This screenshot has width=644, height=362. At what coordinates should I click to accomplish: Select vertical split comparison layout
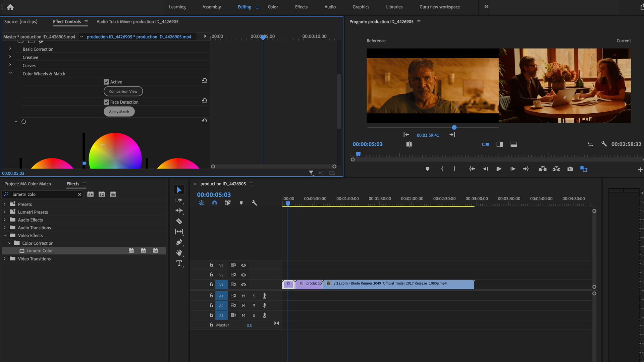[500, 144]
